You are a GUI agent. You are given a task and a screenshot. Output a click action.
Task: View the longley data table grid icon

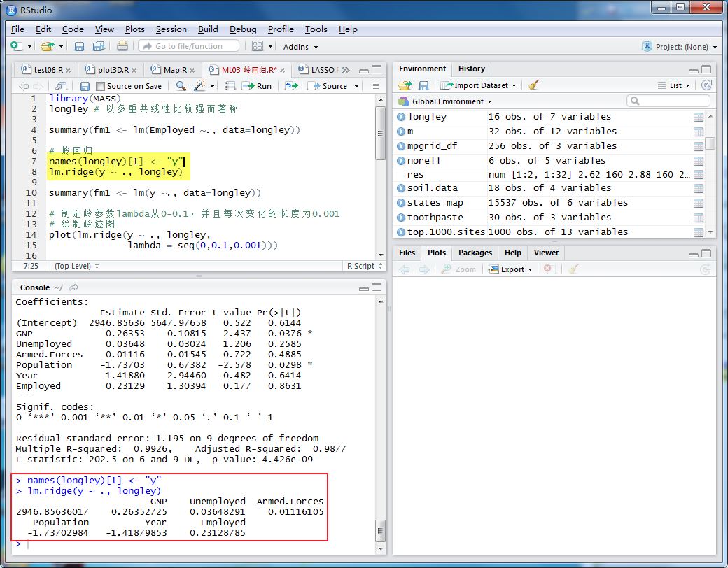pos(698,117)
